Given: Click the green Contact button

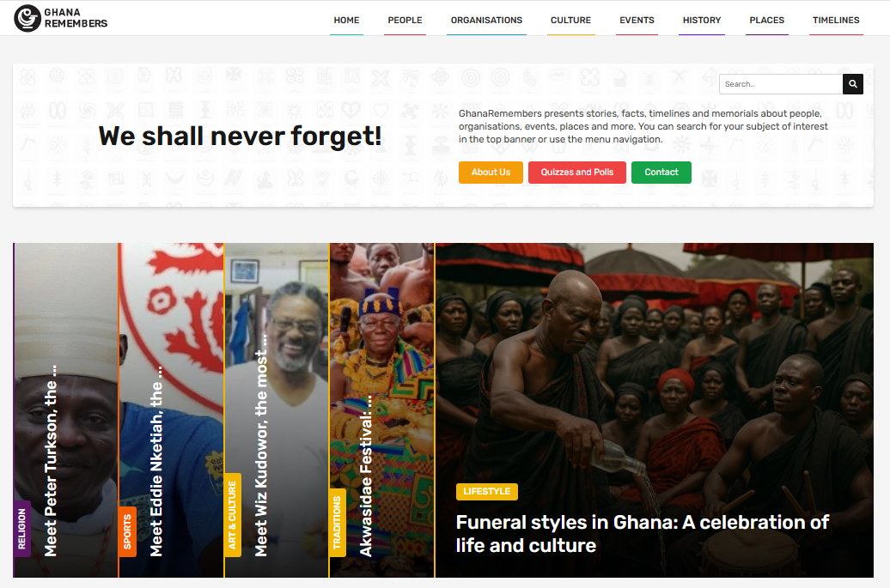Looking at the screenshot, I should click(661, 173).
